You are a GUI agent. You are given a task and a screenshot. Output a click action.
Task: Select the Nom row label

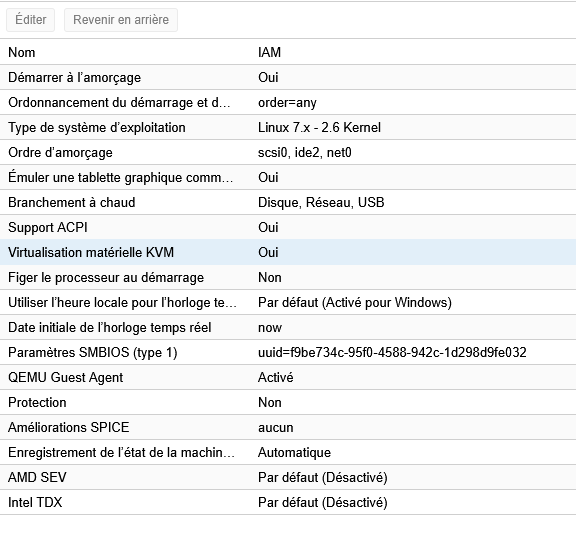point(22,53)
